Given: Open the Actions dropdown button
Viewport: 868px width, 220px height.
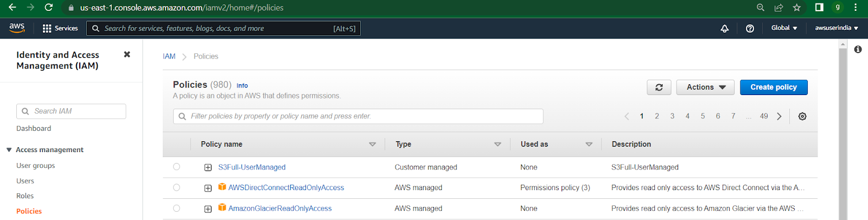Looking at the screenshot, I should point(705,87).
